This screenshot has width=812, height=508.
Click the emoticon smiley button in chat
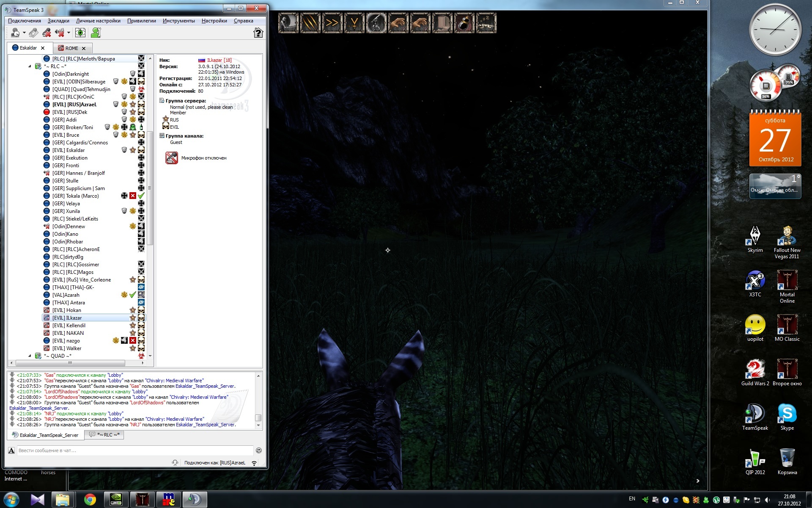pos(259,450)
